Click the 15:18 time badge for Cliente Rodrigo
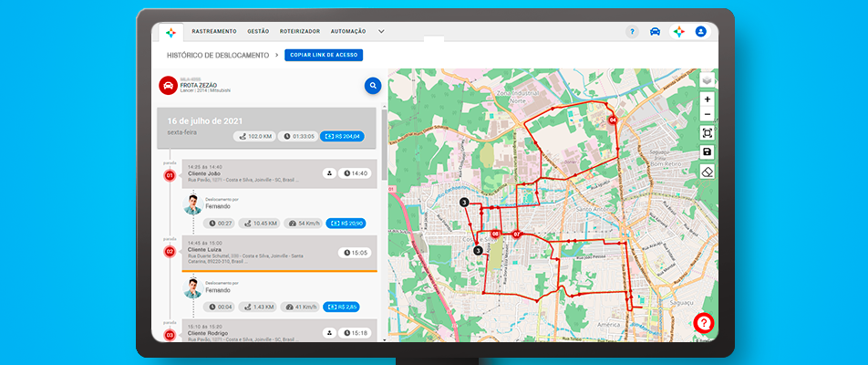Screen dimensions: 868x365 tap(355, 333)
